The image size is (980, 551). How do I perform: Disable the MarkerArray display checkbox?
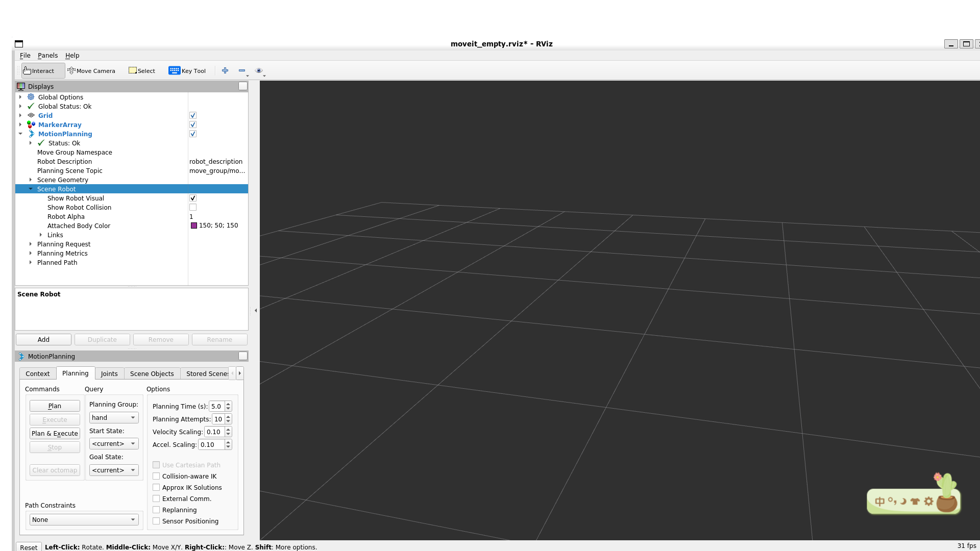[193, 124]
